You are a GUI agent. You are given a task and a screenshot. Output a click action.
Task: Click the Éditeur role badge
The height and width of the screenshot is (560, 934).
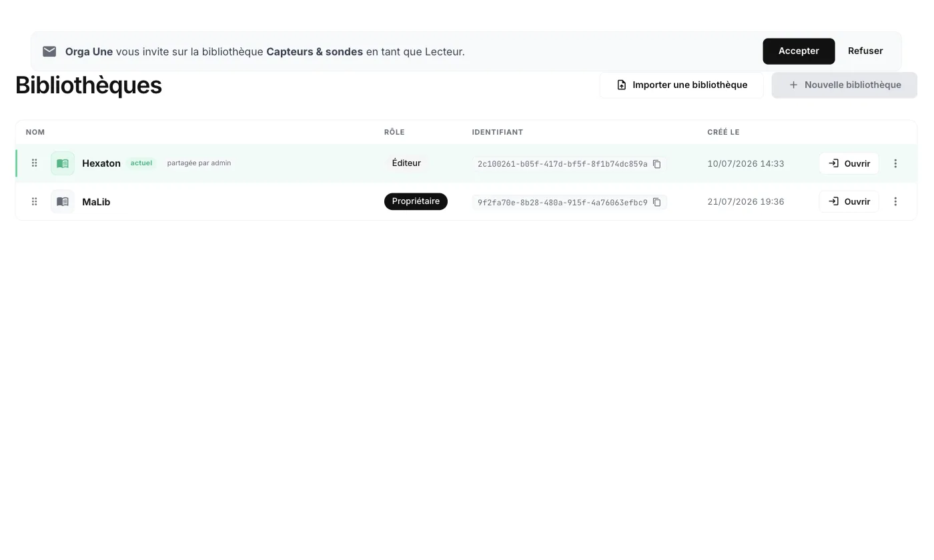[406, 163]
